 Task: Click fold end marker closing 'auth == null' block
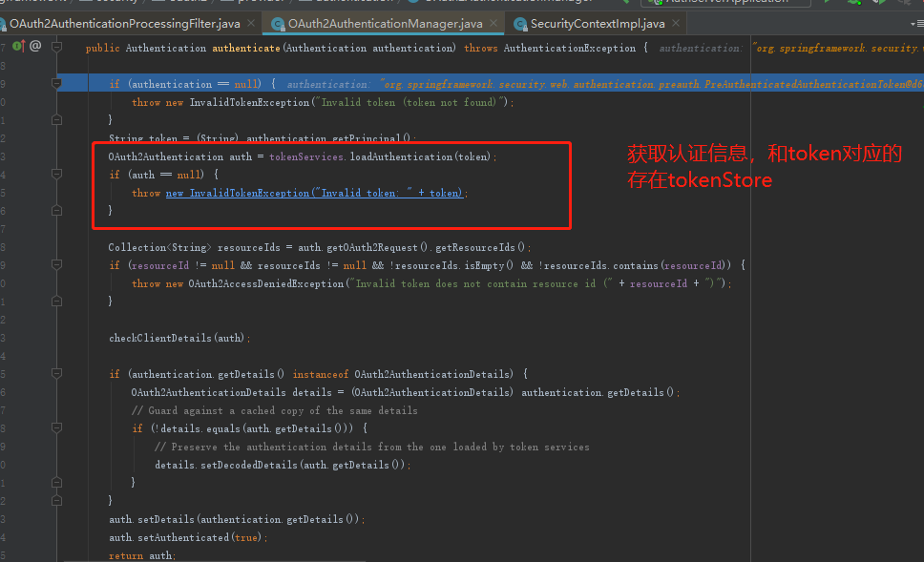(56, 210)
